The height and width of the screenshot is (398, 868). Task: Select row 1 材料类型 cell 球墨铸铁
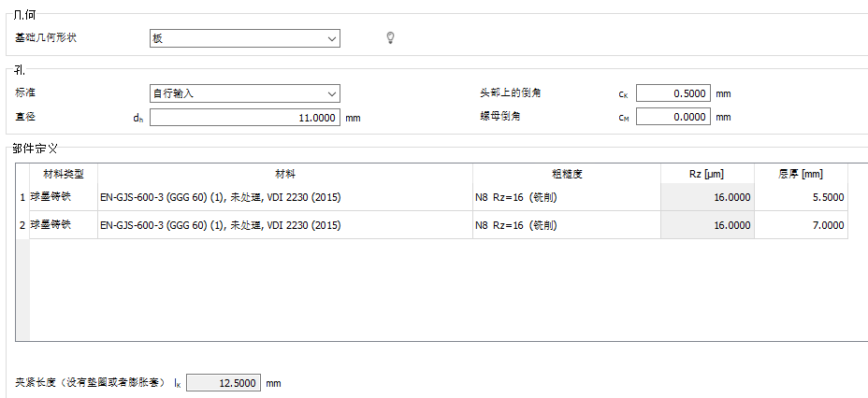pos(64,197)
